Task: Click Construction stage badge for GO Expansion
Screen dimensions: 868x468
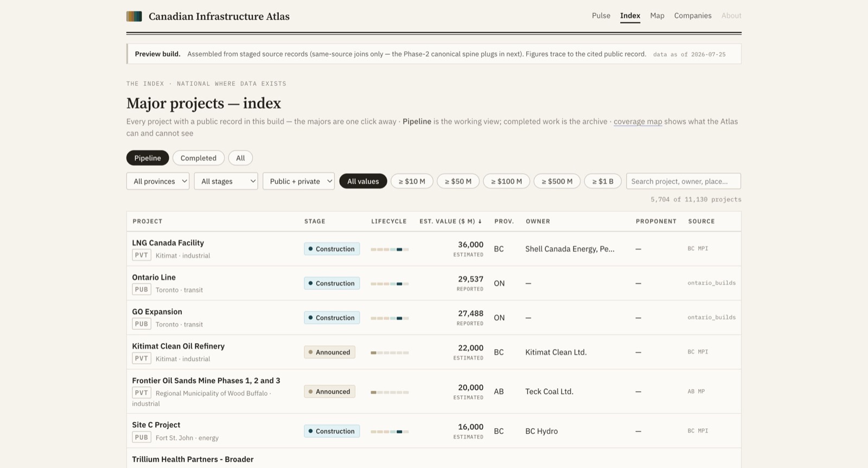Action: tap(332, 318)
